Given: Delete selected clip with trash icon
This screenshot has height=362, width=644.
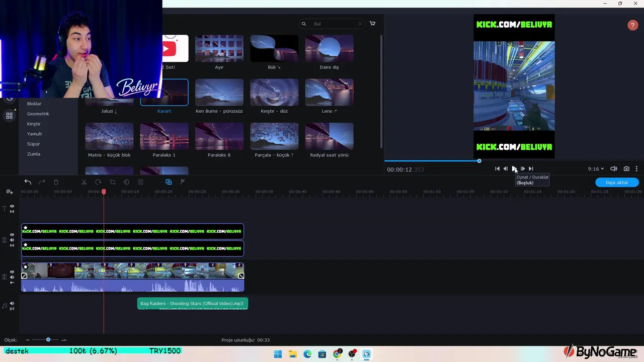Looking at the screenshot, I should point(56,182).
